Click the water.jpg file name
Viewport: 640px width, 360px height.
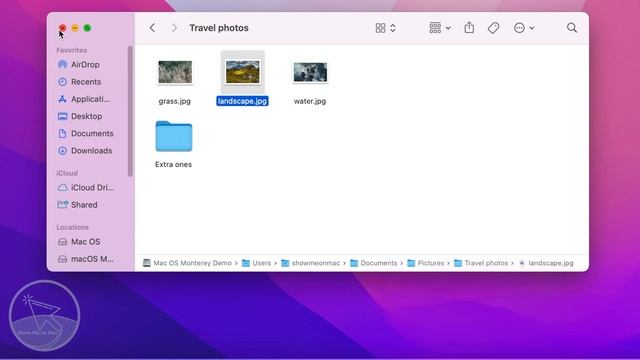pos(310,101)
